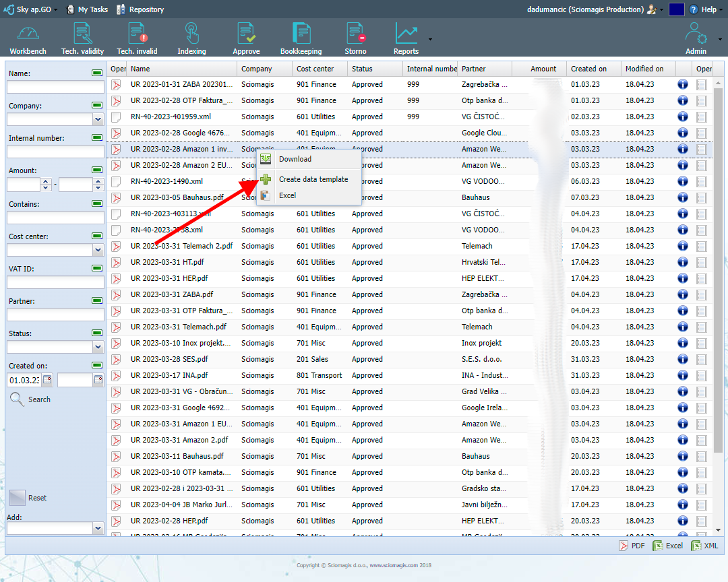This screenshot has width=728, height=582.
Task: Click the table scrollbar down arrow
Action: click(x=718, y=530)
